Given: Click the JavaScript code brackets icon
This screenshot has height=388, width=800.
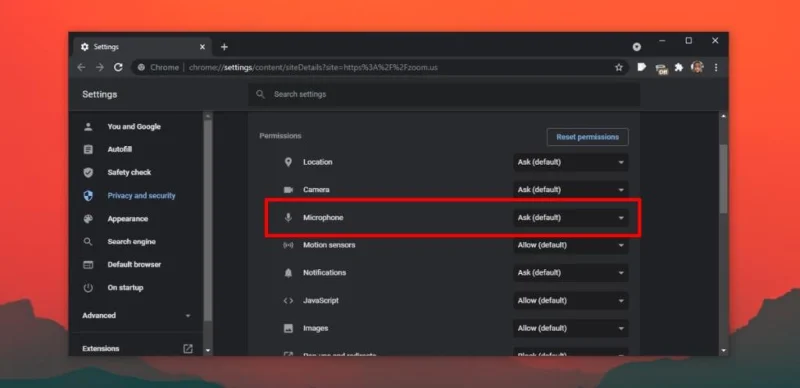Looking at the screenshot, I should (x=288, y=301).
